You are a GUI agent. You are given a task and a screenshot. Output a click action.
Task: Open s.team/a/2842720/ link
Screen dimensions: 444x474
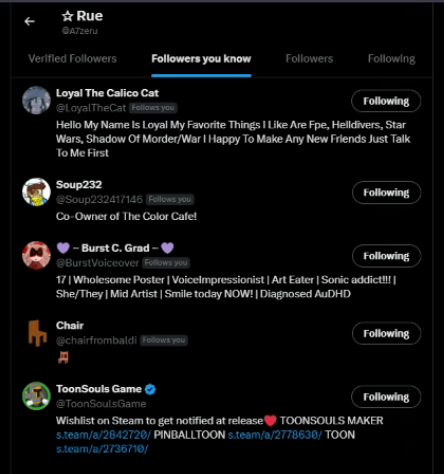(x=103, y=435)
